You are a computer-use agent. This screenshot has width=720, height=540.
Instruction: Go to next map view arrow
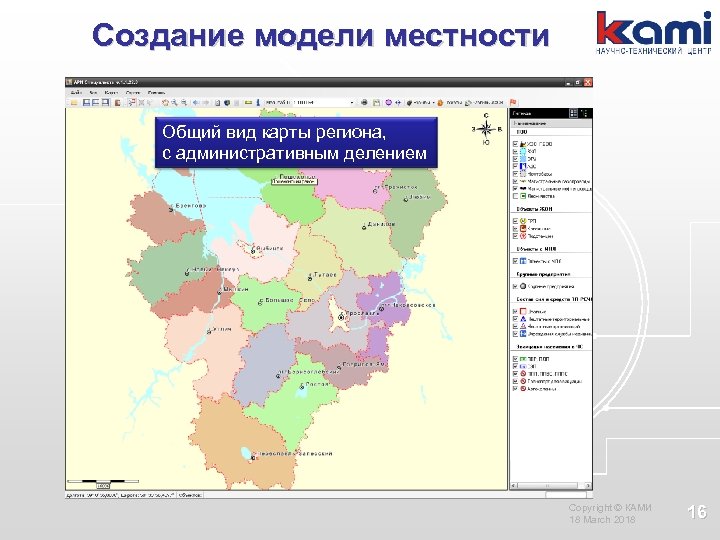click(x=205, y=102)
